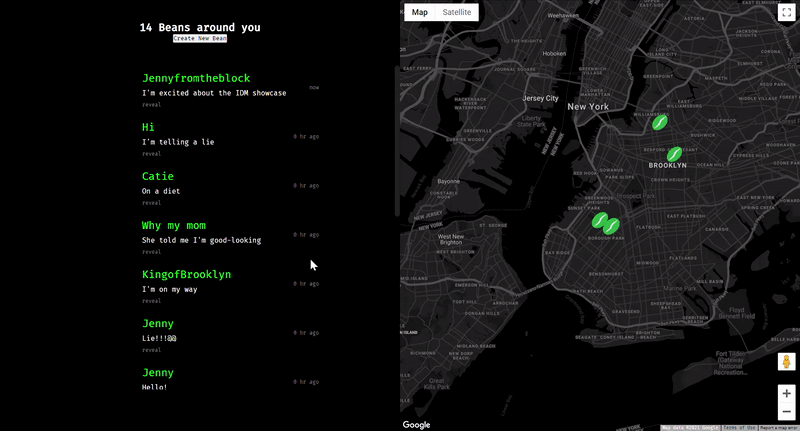Image resolution: width=800 pixels, height=431 pixels.
Task: Click the right bean marker near Borough Park
Action: (612, 226)
